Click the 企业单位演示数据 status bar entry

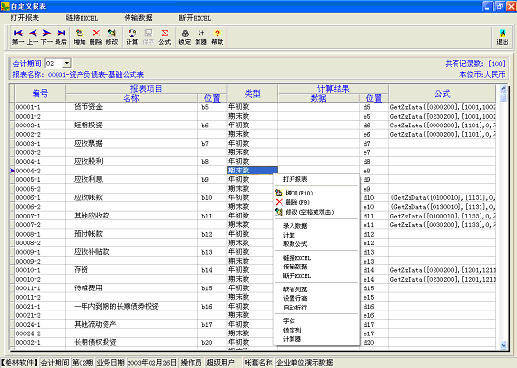304,363
